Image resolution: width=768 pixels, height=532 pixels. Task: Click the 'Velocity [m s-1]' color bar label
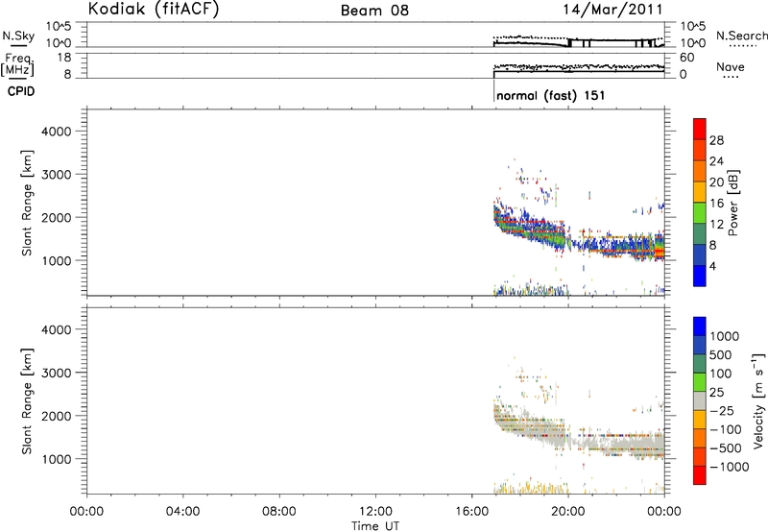tap(758, 400)
